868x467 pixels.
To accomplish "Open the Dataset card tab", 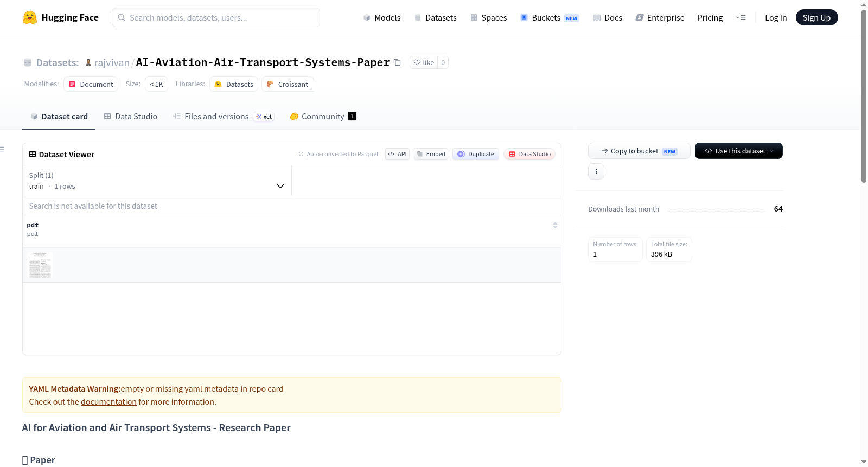I will (59, 117).
